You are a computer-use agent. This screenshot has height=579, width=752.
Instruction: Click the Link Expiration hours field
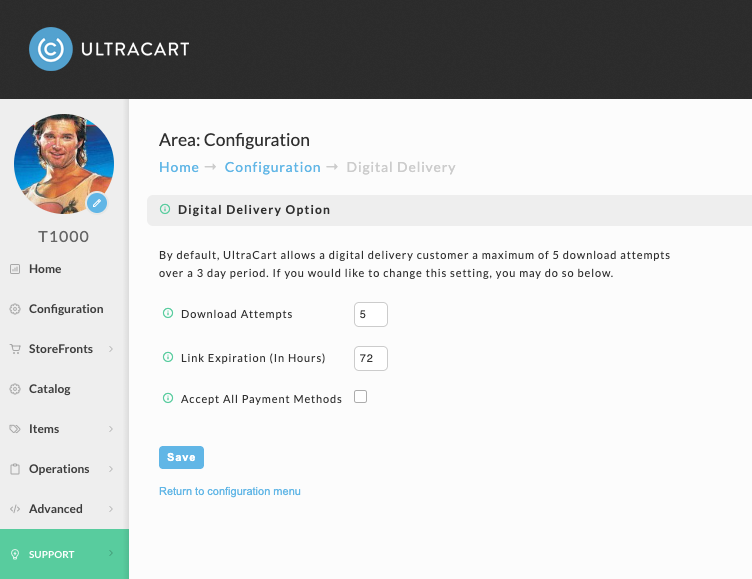tap(371, 358)
